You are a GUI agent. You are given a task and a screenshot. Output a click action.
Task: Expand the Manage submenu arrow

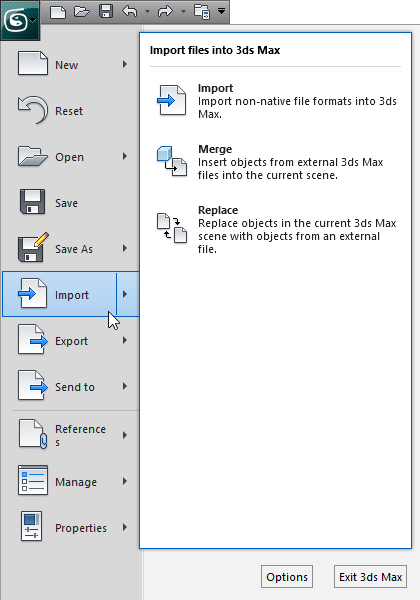point(125,481)
